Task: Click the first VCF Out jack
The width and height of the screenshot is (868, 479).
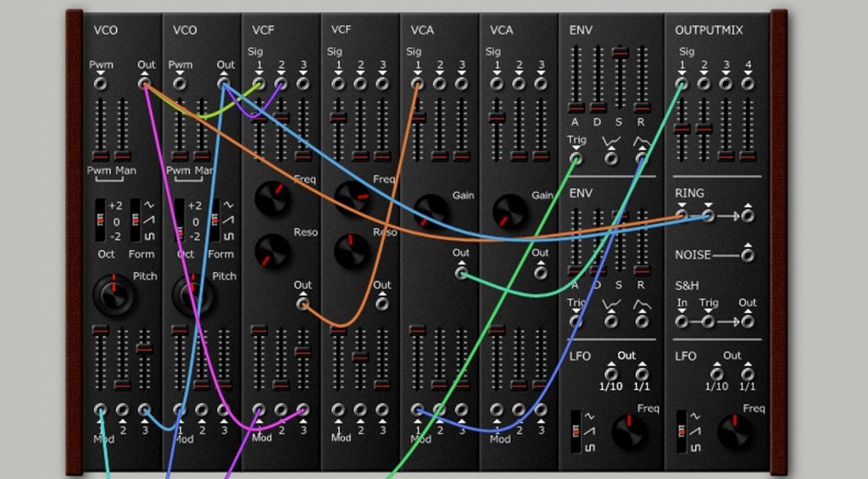Action: (x=303, y=304)
